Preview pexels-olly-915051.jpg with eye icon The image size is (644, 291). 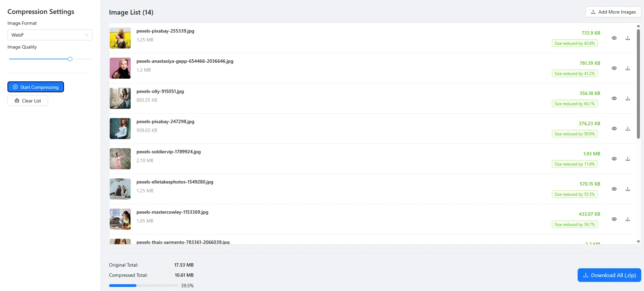click(x=614, y=98)
